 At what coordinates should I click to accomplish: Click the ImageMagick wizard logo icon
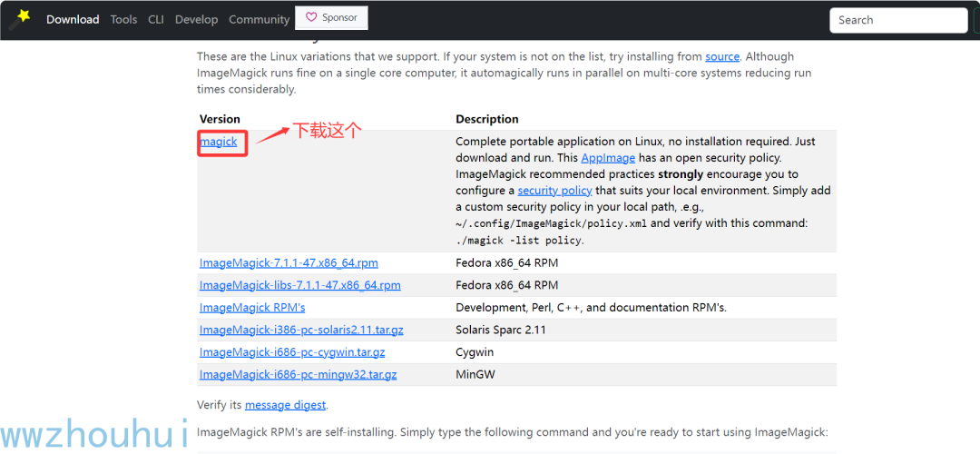coord(19,16)
